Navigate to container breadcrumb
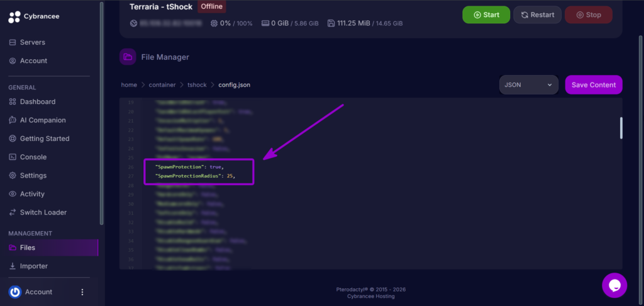Image resolution: width=644 pixels, height=306 pixels. pos(162,85)
